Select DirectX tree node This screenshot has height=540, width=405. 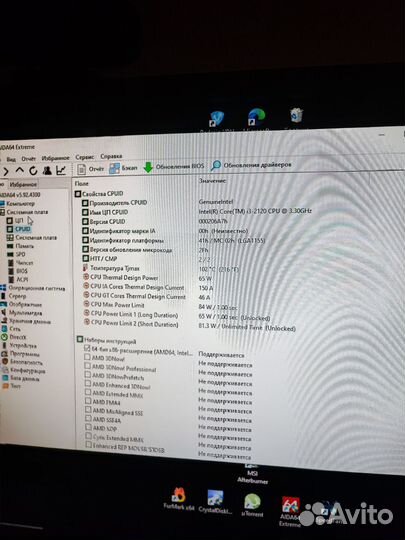point(14,337)
